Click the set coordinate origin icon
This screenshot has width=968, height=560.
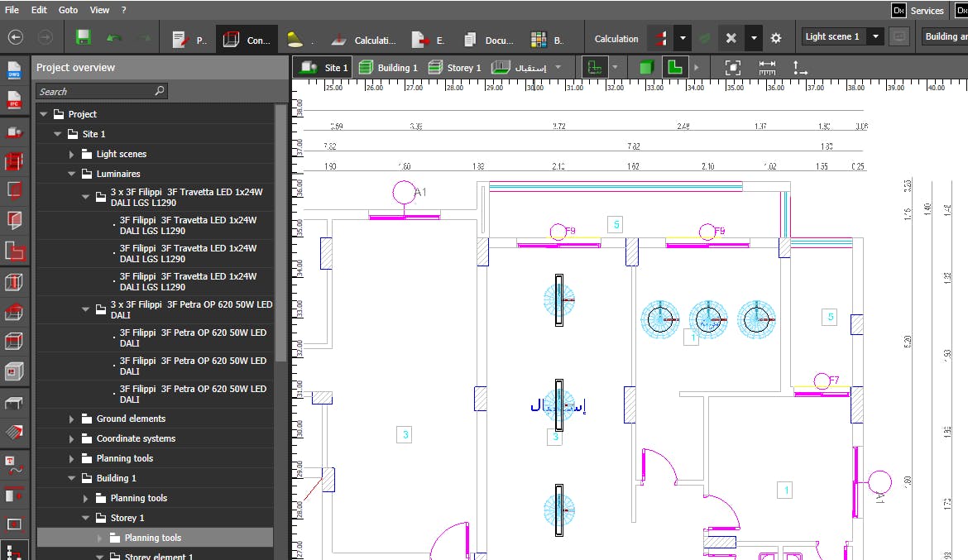pos(799,68)
